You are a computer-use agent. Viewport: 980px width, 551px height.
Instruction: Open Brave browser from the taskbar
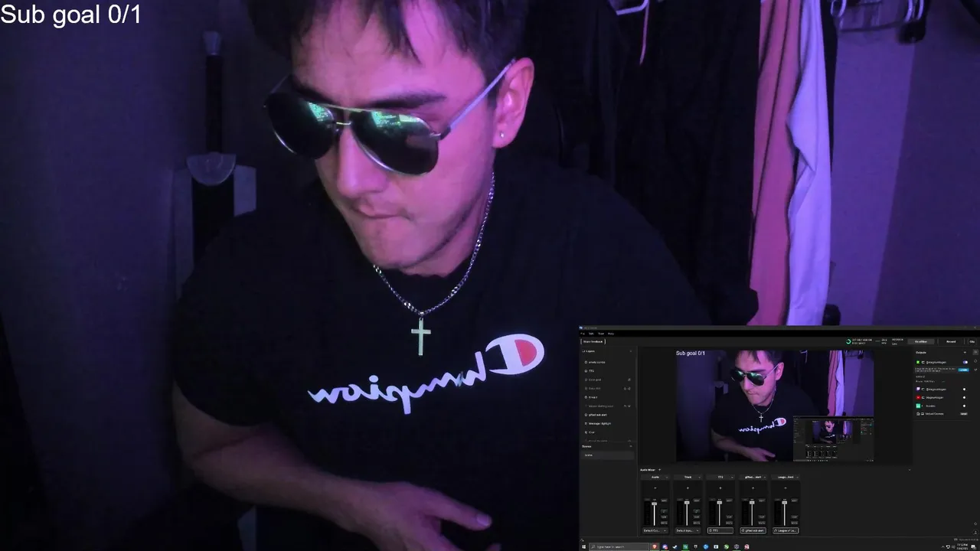tap(654, 546)
